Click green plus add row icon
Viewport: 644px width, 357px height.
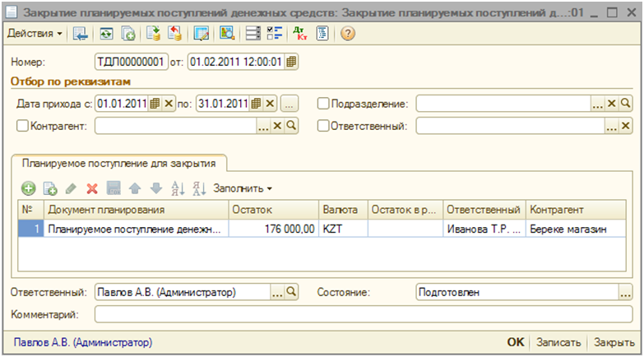coord(28,188)
